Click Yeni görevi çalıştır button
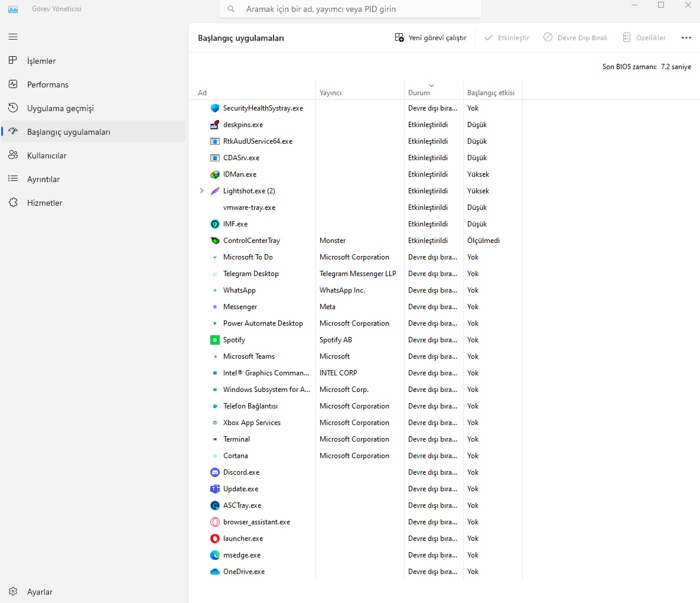The width and height of the screenshot is (700, 603). (431, 38)
